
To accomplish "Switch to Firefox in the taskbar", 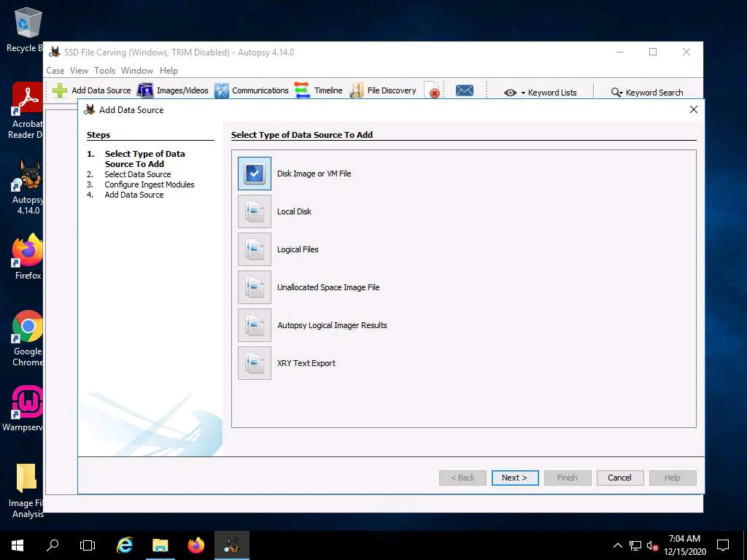I will (196, 545).
